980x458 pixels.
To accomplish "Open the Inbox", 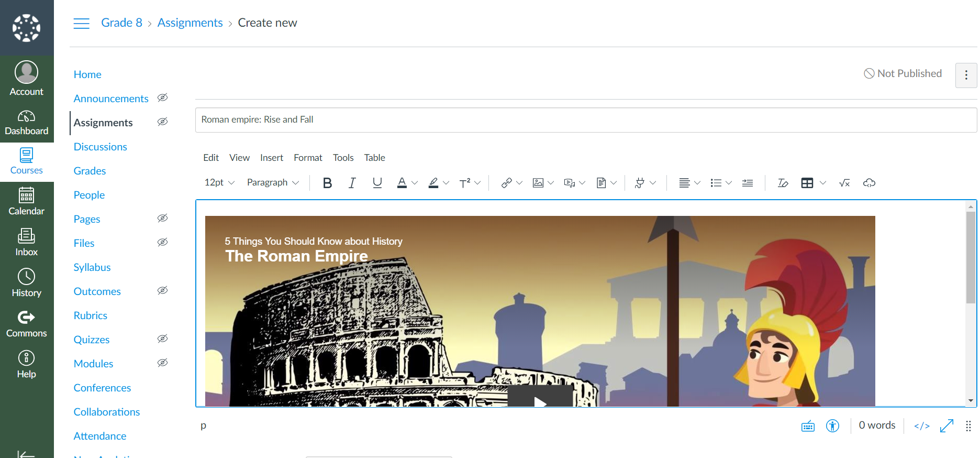I will (x=27, y=242).
